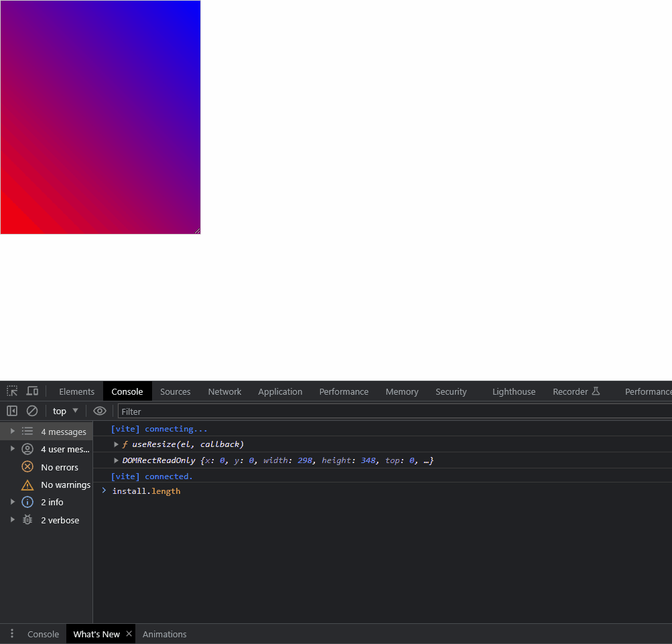Image resolution: width=672 pixels, height=644 pixels.
Task: Expand the DOMRectReadOnly object entry
Action: (x=116, y=460)
